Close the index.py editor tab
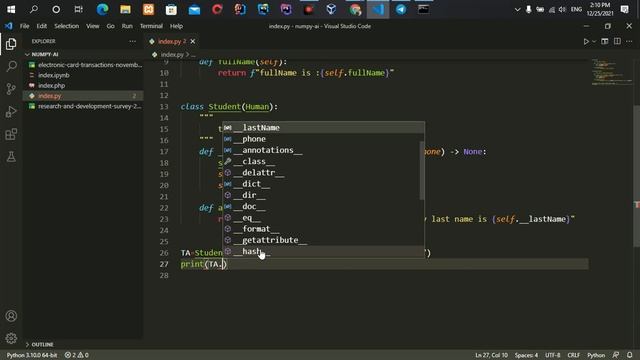640x360 pixels. point(193,41)
